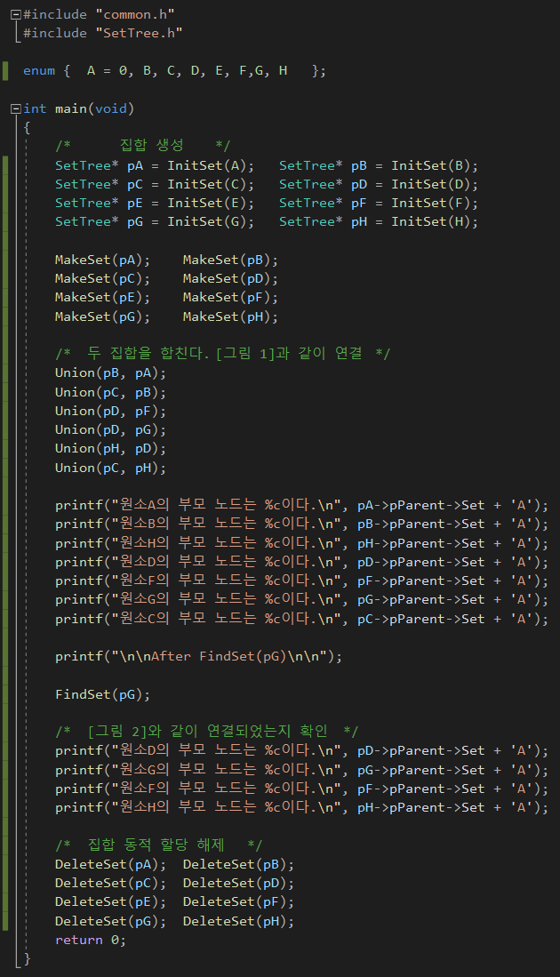The image size is (560, 977).
Task: Click the 'MakeSet(pH);' statement
Action: click(x=230, y=316)
